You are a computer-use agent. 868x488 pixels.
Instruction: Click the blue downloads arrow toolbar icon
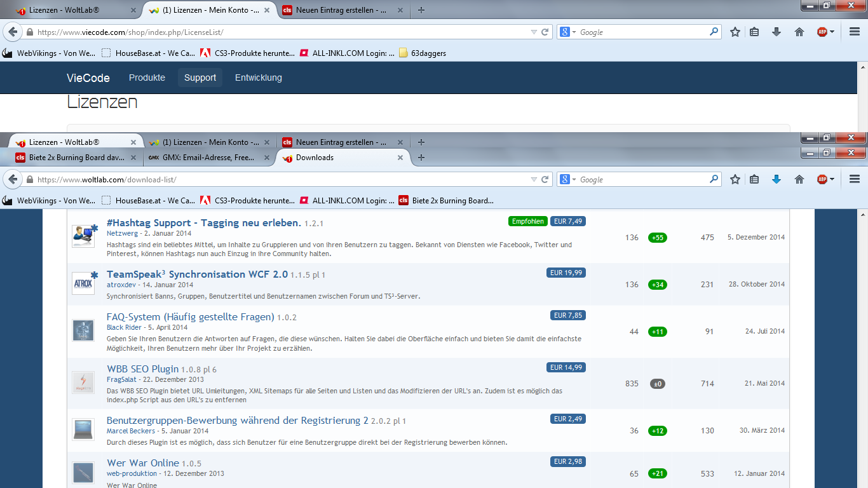pyautogui.click(x=776, y=180)
